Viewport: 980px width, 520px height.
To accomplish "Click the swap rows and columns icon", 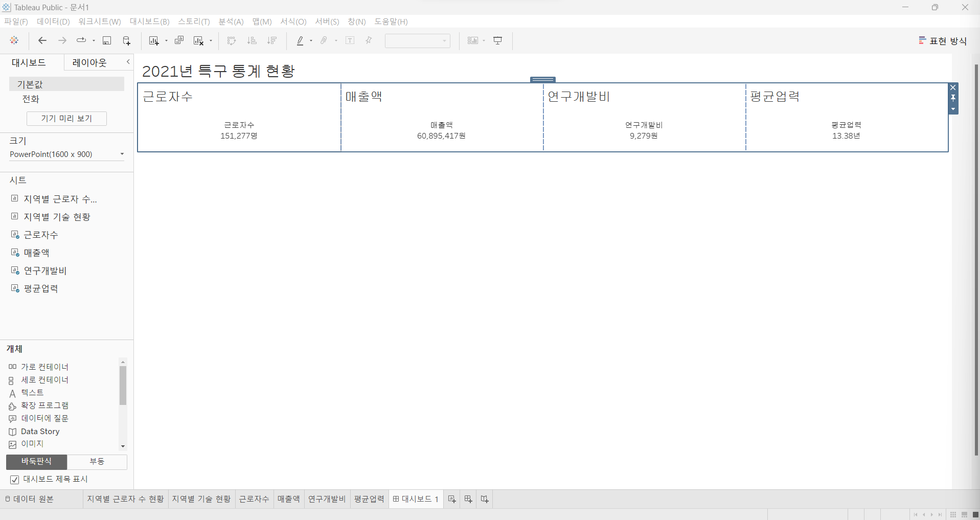I will 232,40.
